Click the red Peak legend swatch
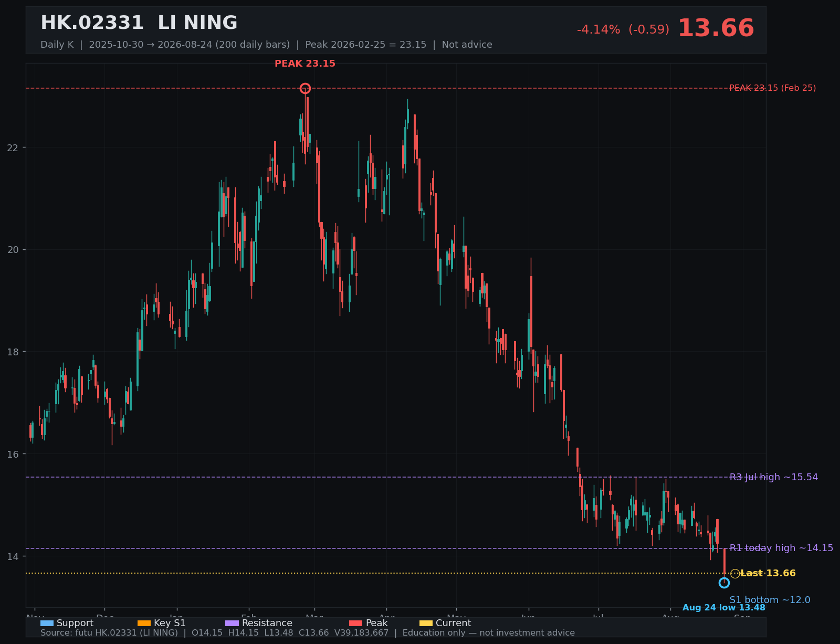The width and height of the screenshot is (840, 644). [355, 623]
